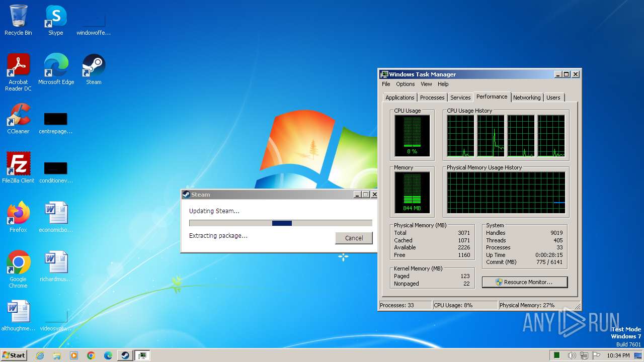Open the economicbo... Word document
The width and height of the screenshot is (644, 362).
point(56,217)
